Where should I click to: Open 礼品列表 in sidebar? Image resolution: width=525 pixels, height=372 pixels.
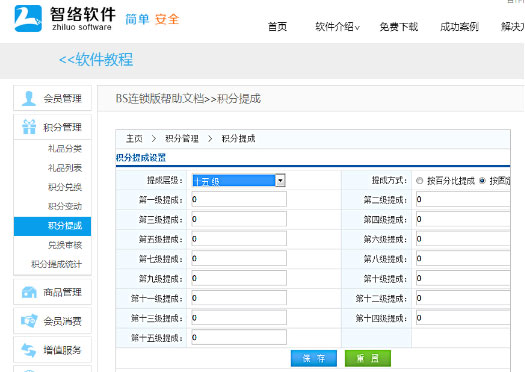click(65, 167)
